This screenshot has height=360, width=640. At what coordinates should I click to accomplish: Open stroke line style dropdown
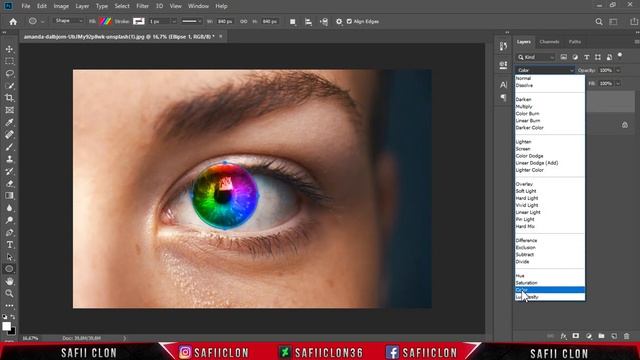point(192,21)
